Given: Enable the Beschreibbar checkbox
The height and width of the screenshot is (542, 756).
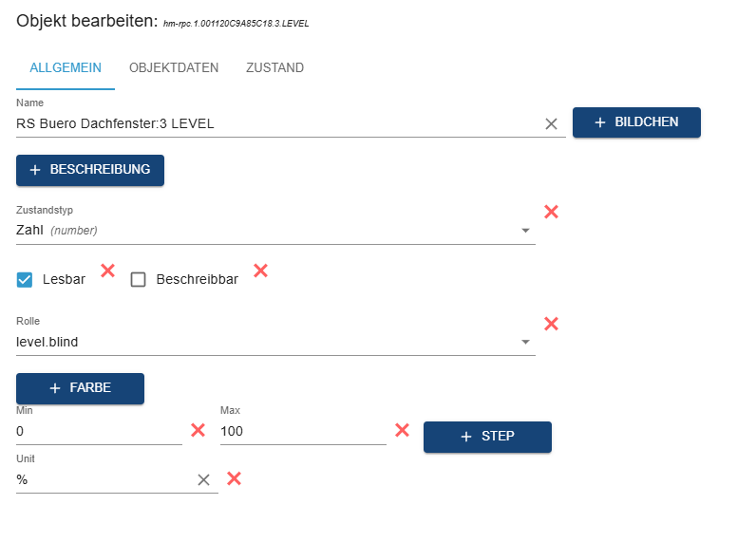Looking at the screenshot, I should (139, 279).
